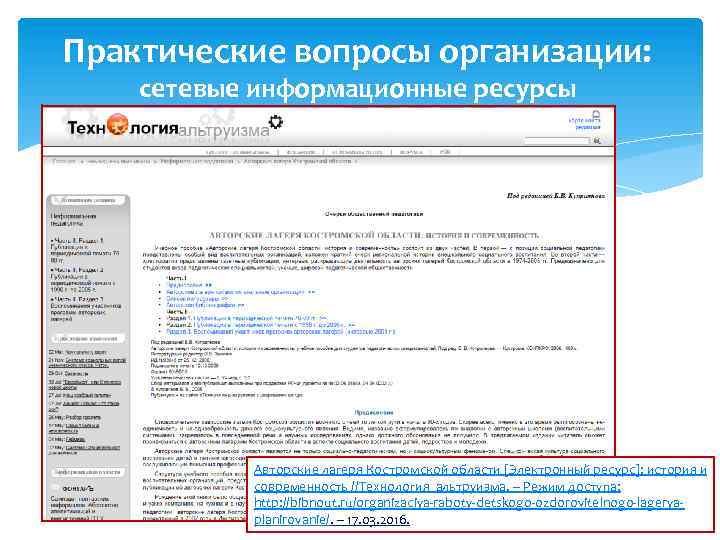
Task: Open main-content link Раздел 3. Воспоминания участников
Action: pyautogui.click(x=280, y=331)
